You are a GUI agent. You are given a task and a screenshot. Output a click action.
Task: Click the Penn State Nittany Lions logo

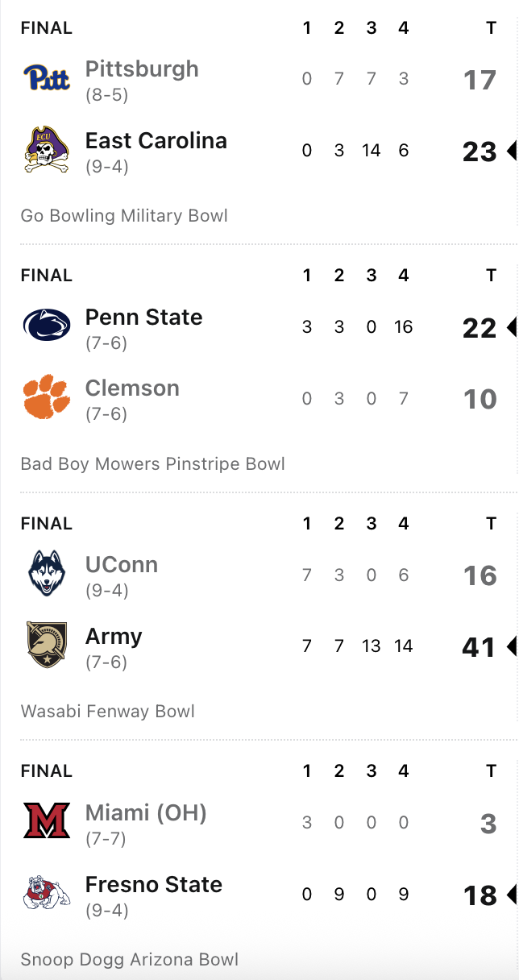click(x=47, y=326)
